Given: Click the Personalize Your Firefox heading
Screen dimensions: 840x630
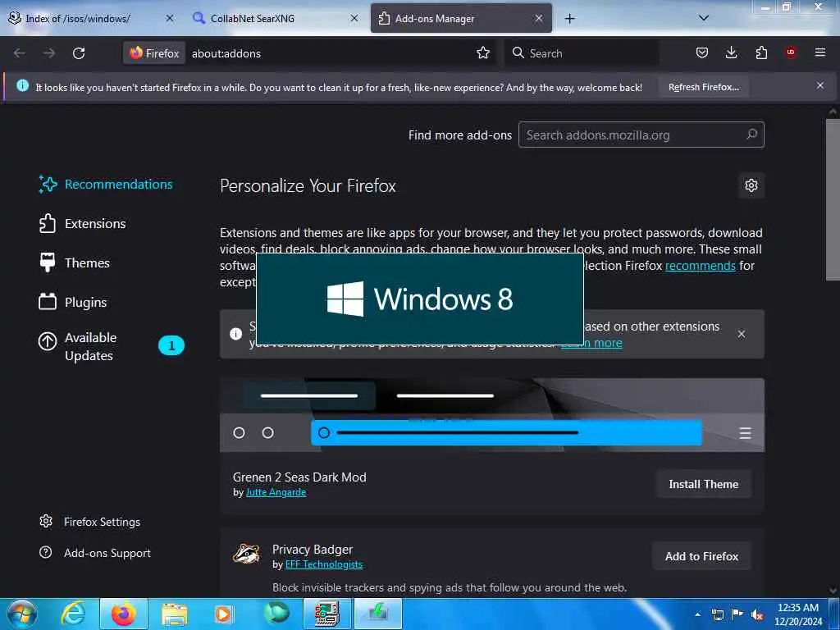Looking at the screenshot, I should click(x=308, y=186).
